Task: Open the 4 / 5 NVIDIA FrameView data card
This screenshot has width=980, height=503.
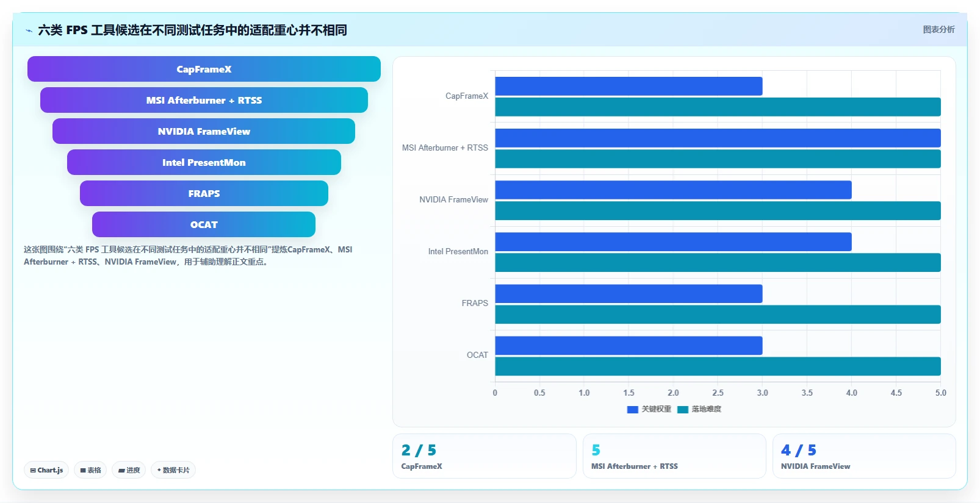Action: [864, 456]
